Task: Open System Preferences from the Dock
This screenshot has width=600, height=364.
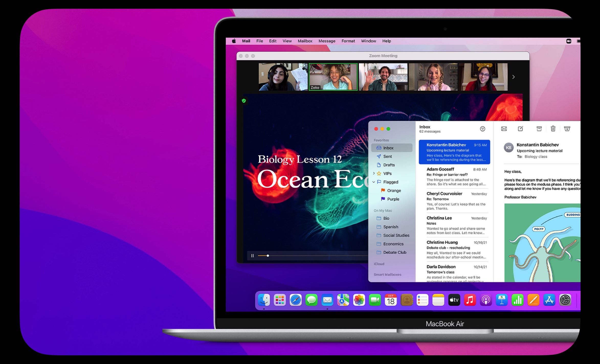Action: coord(565,300)
